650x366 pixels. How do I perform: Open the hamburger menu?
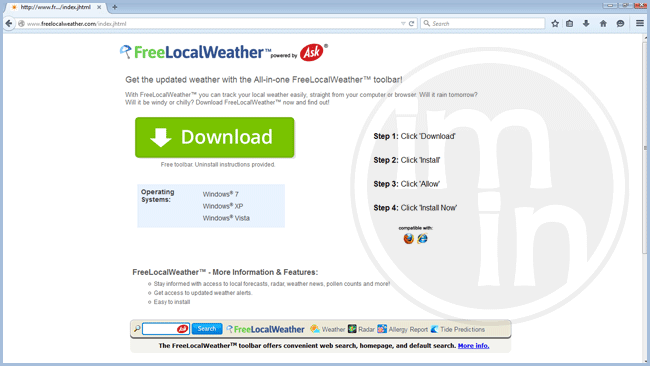(x=640, y=24)
